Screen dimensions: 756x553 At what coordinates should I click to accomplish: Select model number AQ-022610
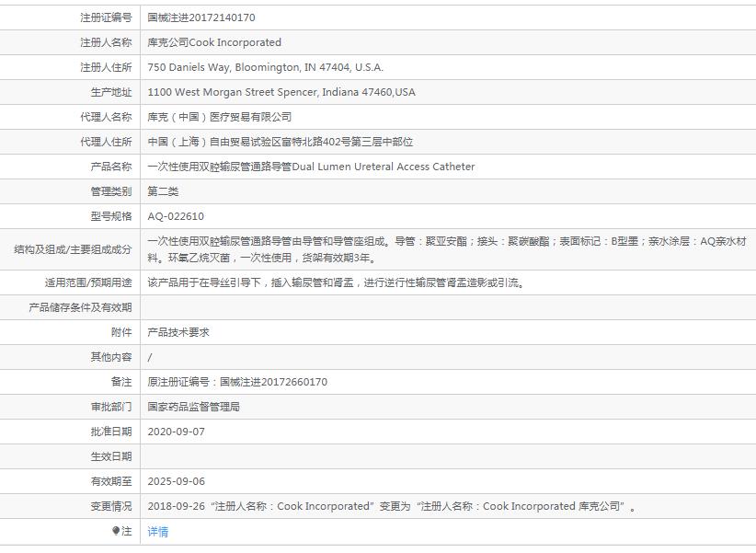point(176,216)
